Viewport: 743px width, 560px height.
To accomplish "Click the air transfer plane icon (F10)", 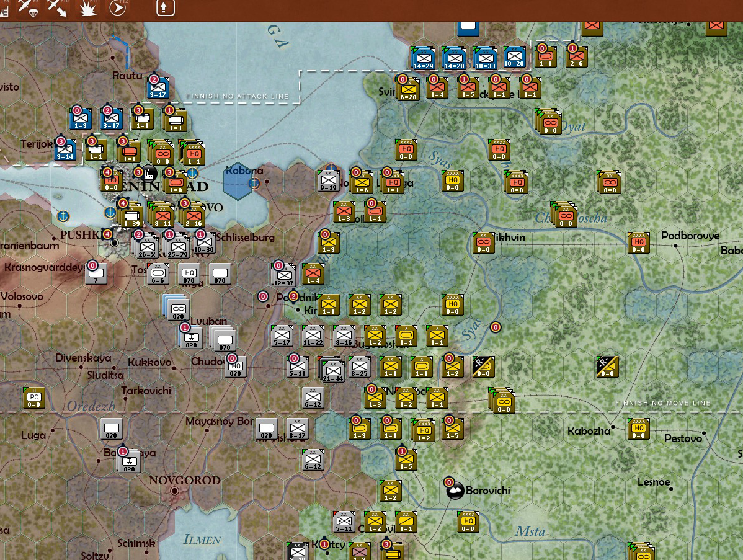I will click(57, 7).
